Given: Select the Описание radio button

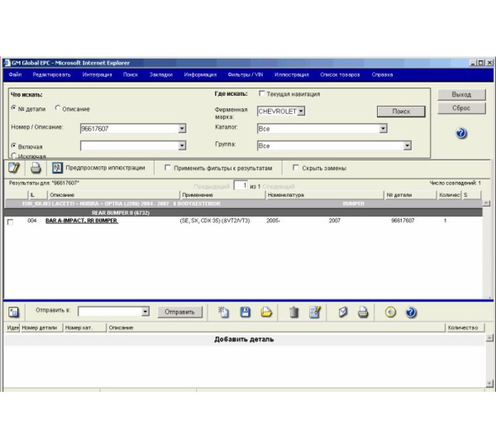Looking at the screenshot, I should click(58, 109).
